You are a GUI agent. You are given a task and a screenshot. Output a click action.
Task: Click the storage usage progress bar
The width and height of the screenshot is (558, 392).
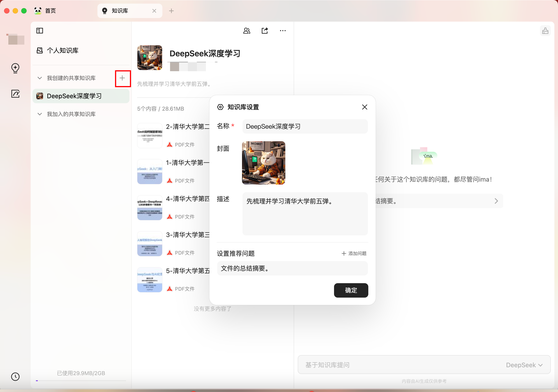pos(81,381)
